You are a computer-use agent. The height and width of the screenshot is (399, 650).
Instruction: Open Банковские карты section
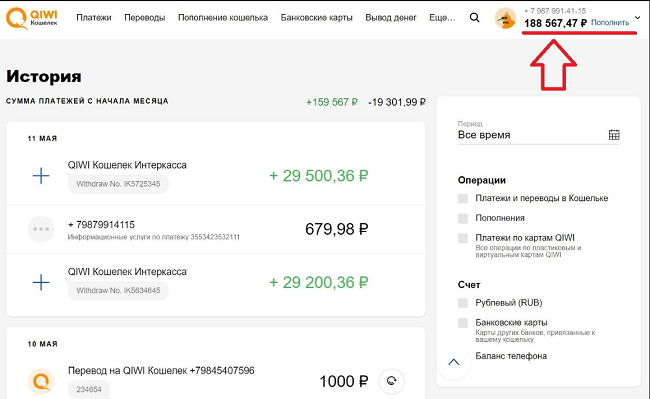pyautogui.click(x=316, y=18)
